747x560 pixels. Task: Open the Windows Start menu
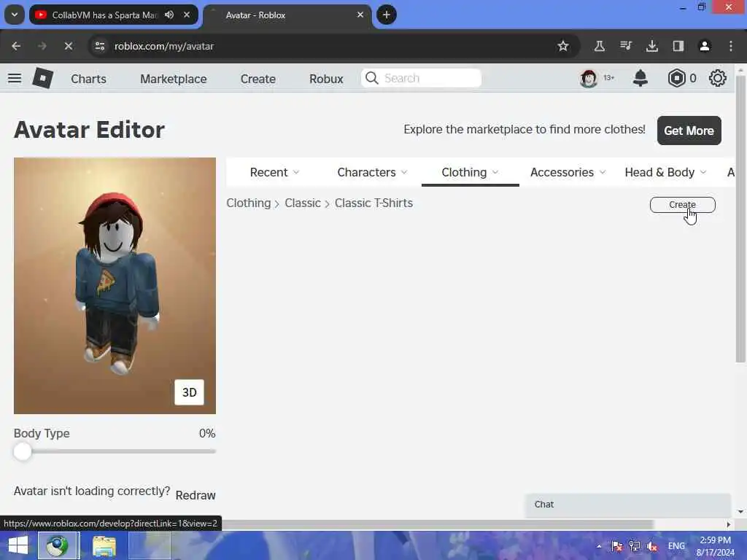coord(18,545)
